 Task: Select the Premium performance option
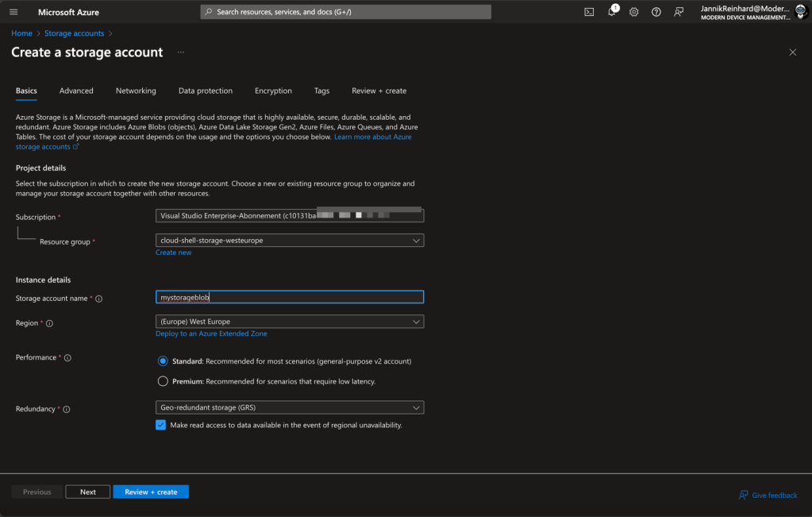163,381
